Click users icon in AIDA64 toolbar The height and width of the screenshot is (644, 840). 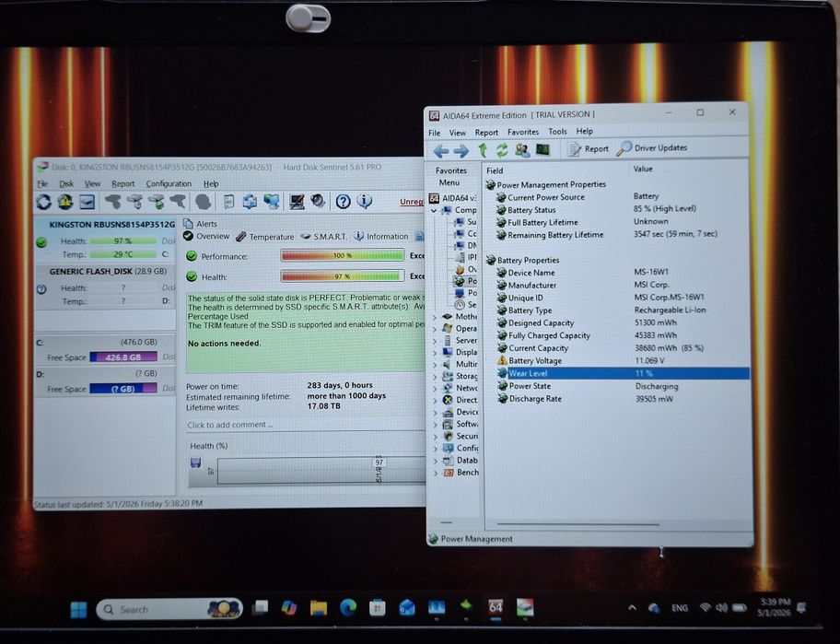pyautogui.click(x=522, y=150)
